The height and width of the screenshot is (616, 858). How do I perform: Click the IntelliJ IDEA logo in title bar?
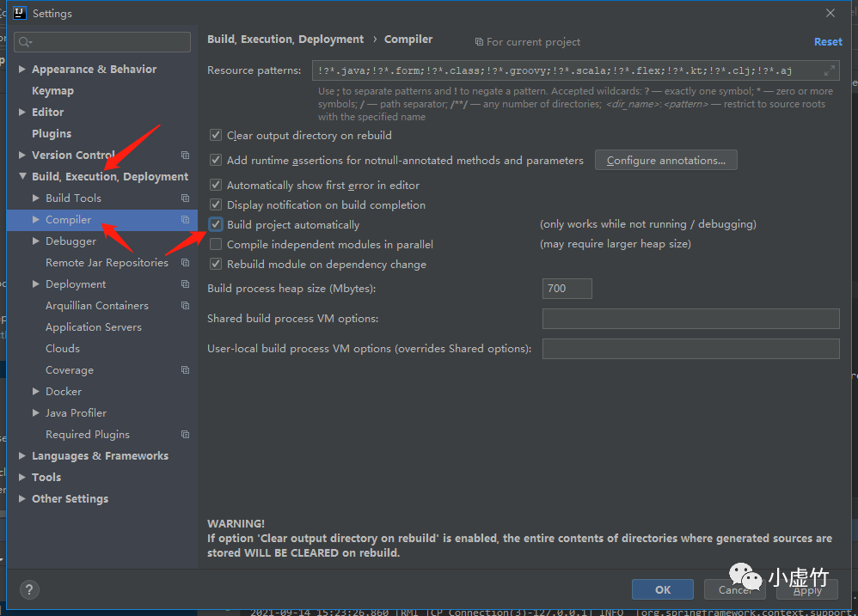[19, 13]
